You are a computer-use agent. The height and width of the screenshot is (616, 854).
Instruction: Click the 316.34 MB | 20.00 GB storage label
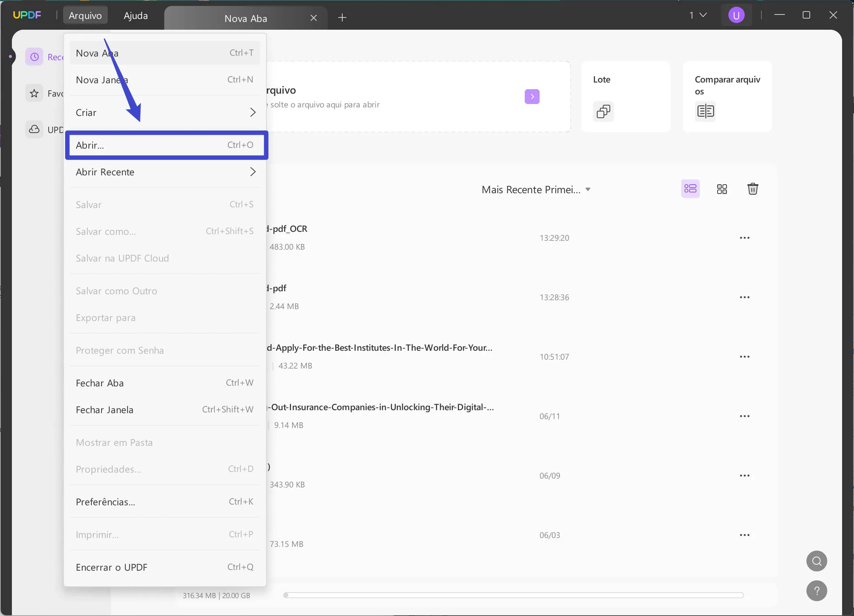pyautogui.click(x=216, y=595)
